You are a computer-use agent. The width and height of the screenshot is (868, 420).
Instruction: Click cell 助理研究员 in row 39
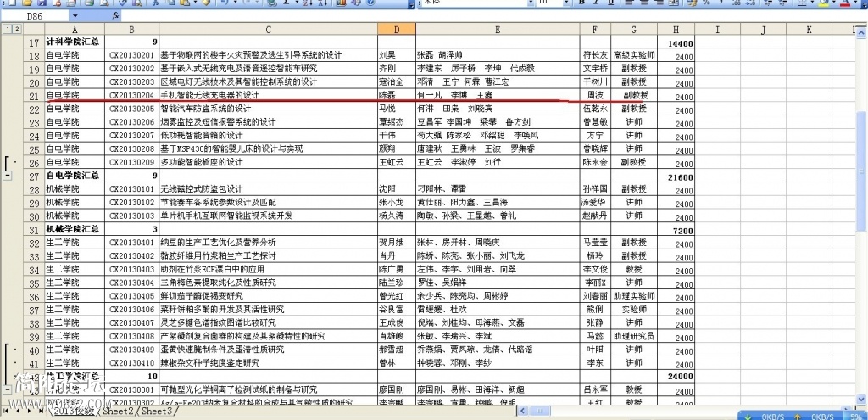(x=634, y=336)
